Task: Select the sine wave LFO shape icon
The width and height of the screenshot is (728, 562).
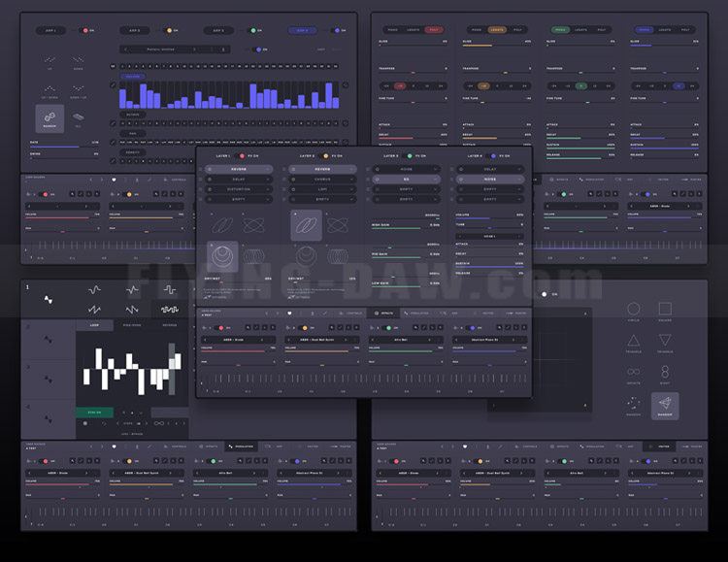Action: pyautogui.click(x=94, y=290)
